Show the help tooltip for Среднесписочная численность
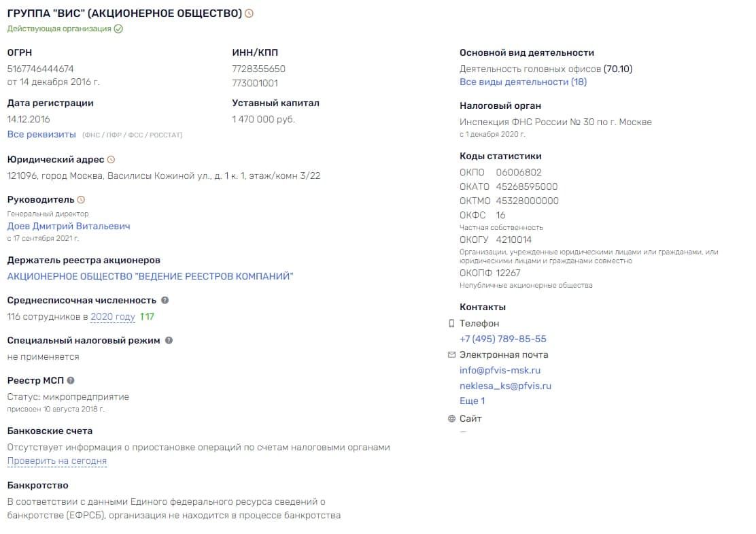The height and width of the screenshot is (534, 756). point(165,301)
